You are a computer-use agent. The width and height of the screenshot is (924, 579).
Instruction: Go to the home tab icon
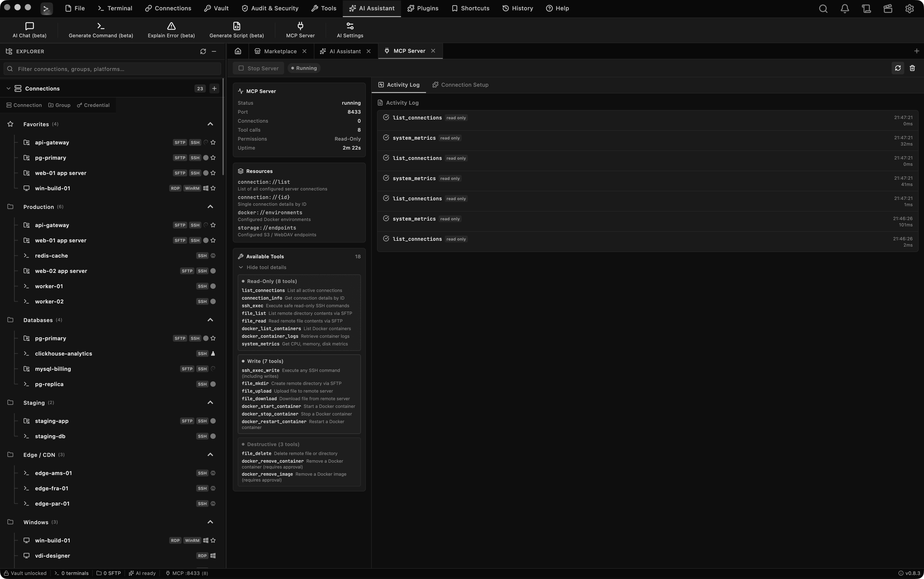point(238,51)
